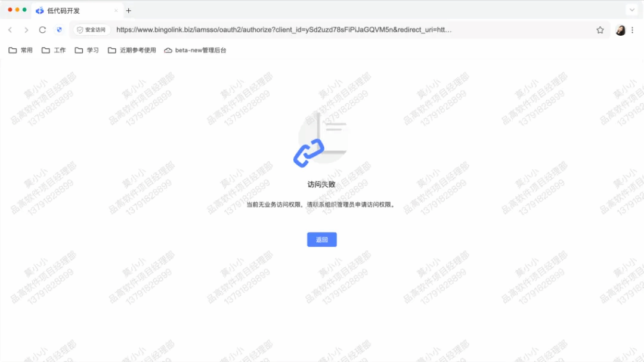This screenshot has height=362, width=644.
Task: Expand the tab list chevron
Action: (632, 10)
